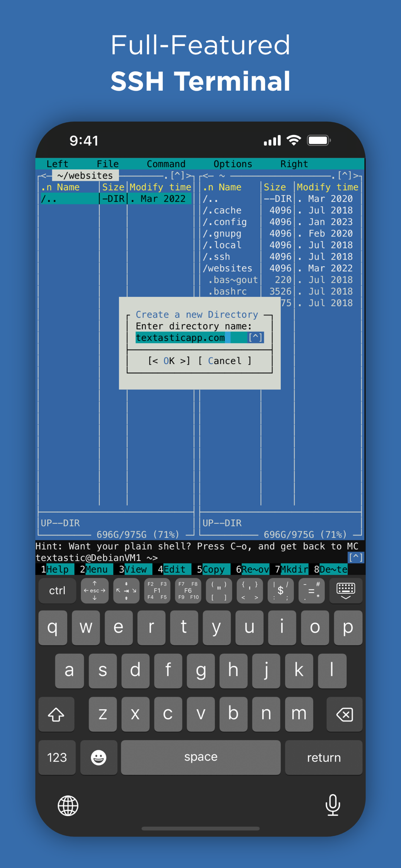Open left panel history dropdown [^]
Image resolution: width=401 pixels, height=868 pixels.
(x=177, y=175)
